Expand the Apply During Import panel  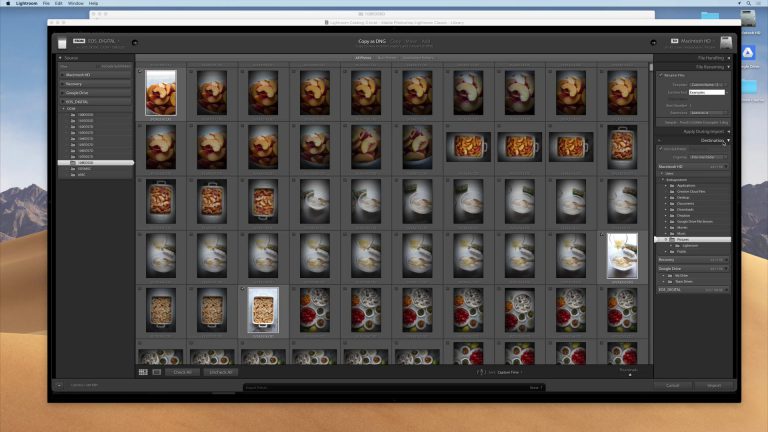click(729, 132)
